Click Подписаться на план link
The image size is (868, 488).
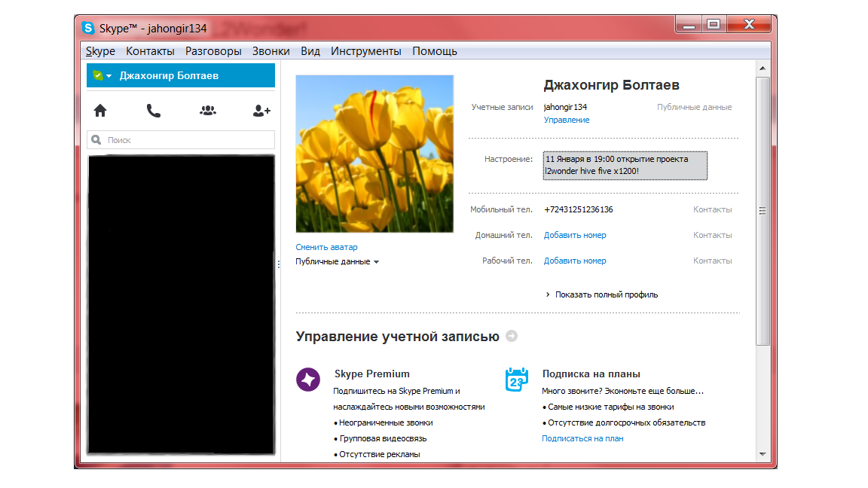tap(582, 439)
